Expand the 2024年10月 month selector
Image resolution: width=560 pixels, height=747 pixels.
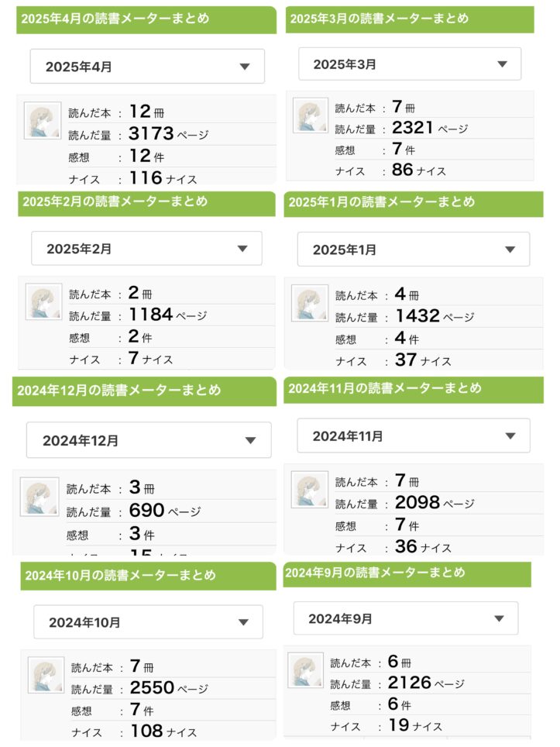coord(148,621)
